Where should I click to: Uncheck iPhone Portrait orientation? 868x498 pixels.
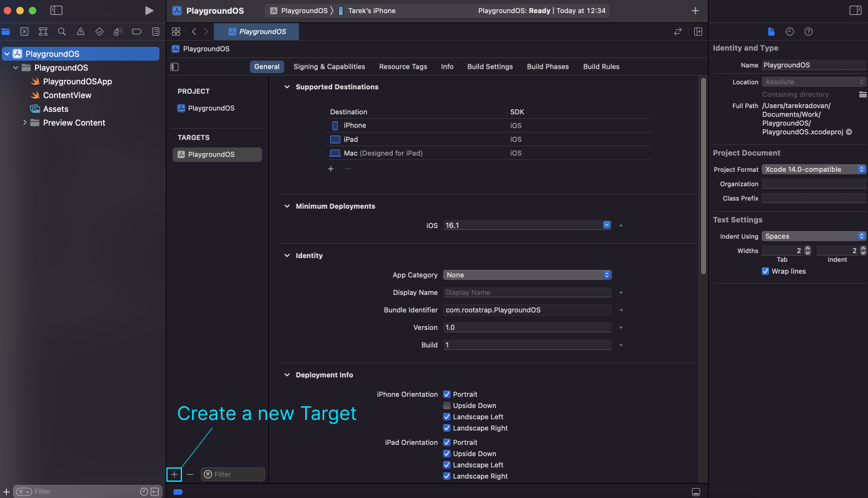pos(447,394)
